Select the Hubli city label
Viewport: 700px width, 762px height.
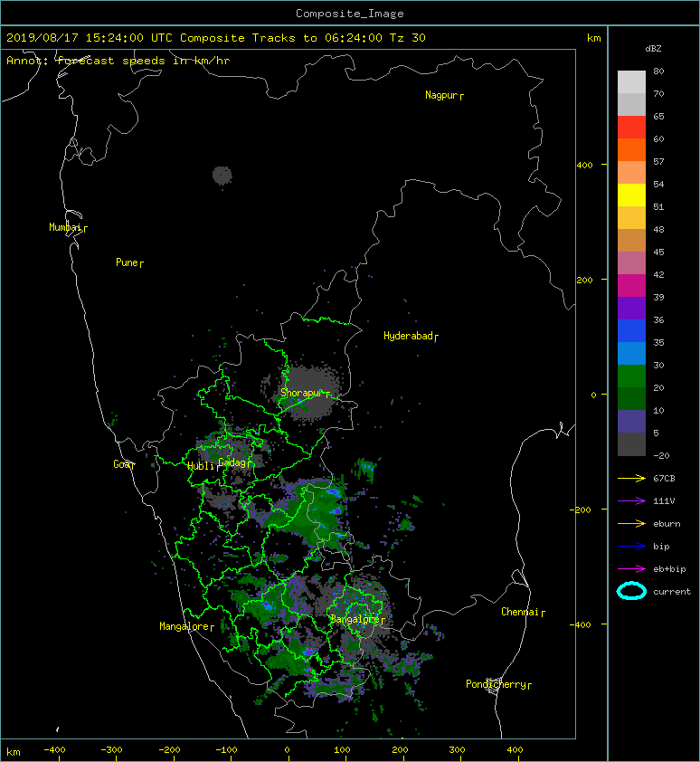[x=201, y=466]
